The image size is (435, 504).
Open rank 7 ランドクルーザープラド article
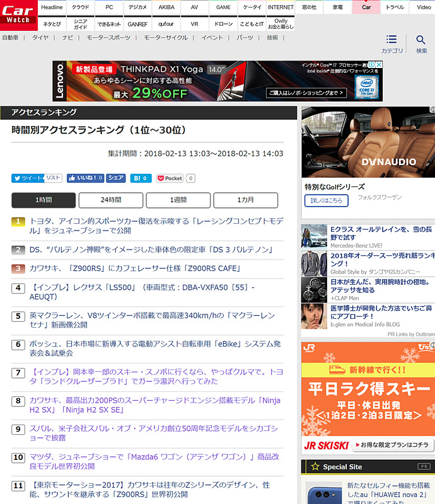pos(156,376)
